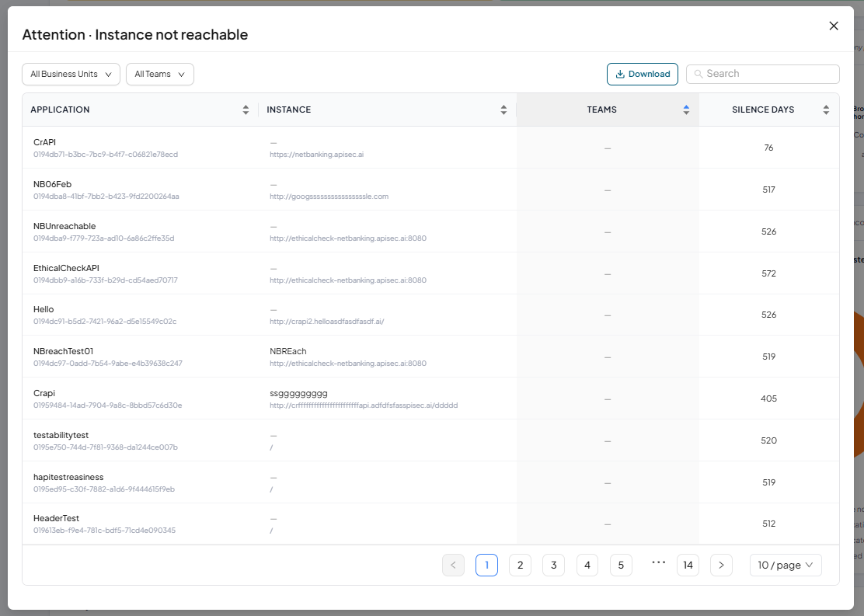Image resolution: width=864 pixels, height=616 pixels.
Task: Go to the next page arrow
Action: (721, 565)
